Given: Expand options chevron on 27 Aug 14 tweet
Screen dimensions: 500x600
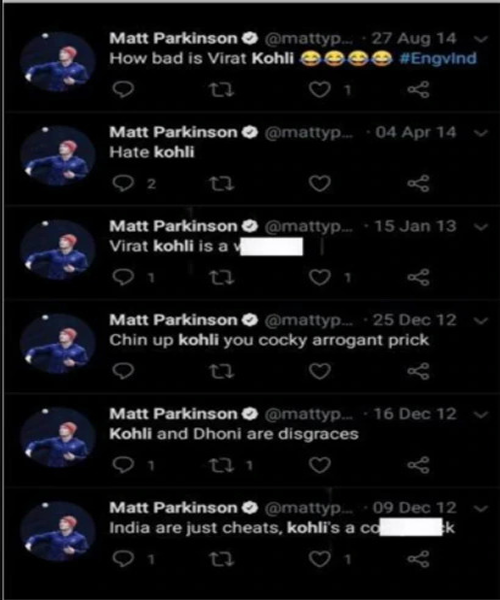Looking at the screenshot, I should pos(480,39).
